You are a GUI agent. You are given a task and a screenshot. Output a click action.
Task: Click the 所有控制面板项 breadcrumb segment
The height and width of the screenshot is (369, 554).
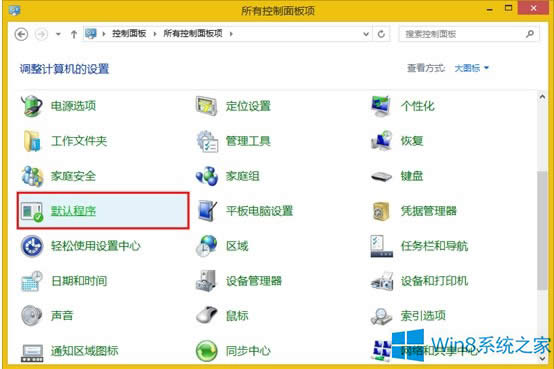pyautogui.click(x=193, y=34)
